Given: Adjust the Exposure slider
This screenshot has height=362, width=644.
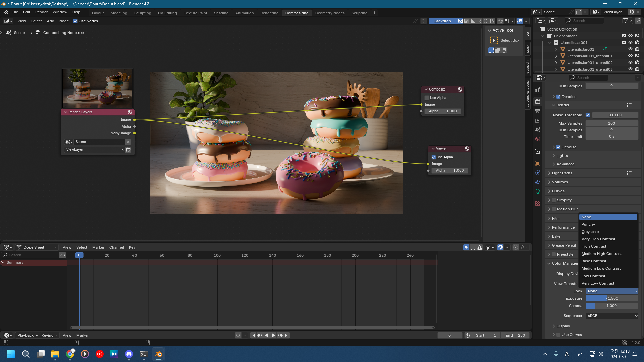Looking at the screenshot, I should point(612,298).
